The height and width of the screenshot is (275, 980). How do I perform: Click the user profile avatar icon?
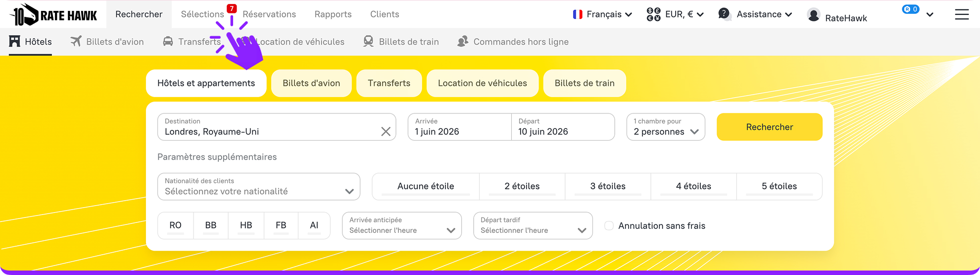813,15
